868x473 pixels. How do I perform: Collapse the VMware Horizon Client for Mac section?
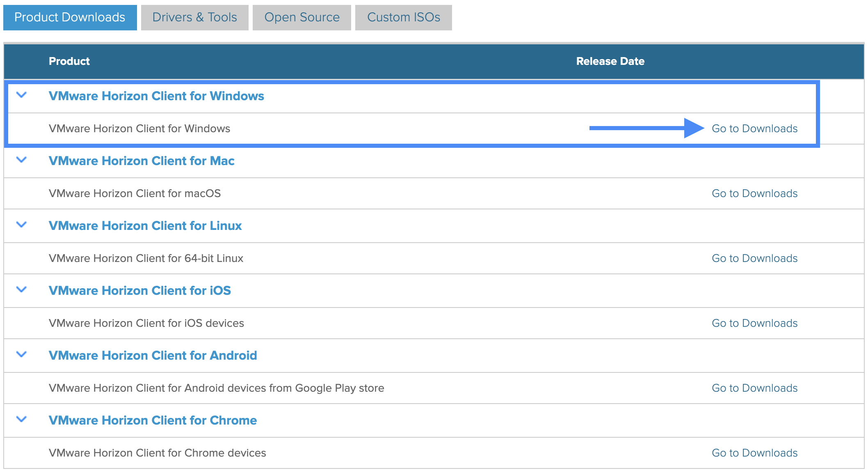pos(21,160)
